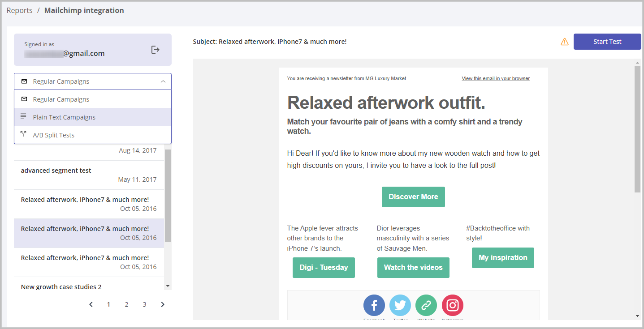Click the envelope icon in Regular Campaigns option

[24, 99]
